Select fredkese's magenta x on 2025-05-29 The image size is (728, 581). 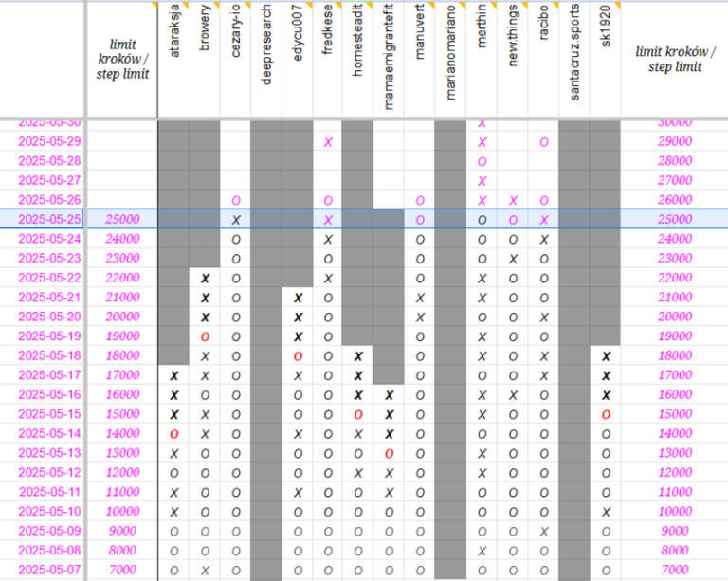click(x=328, y=142)
